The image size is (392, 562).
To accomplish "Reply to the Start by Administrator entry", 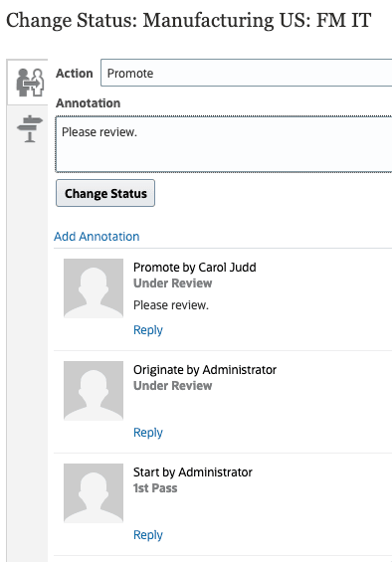I will [x=148, y=535].
